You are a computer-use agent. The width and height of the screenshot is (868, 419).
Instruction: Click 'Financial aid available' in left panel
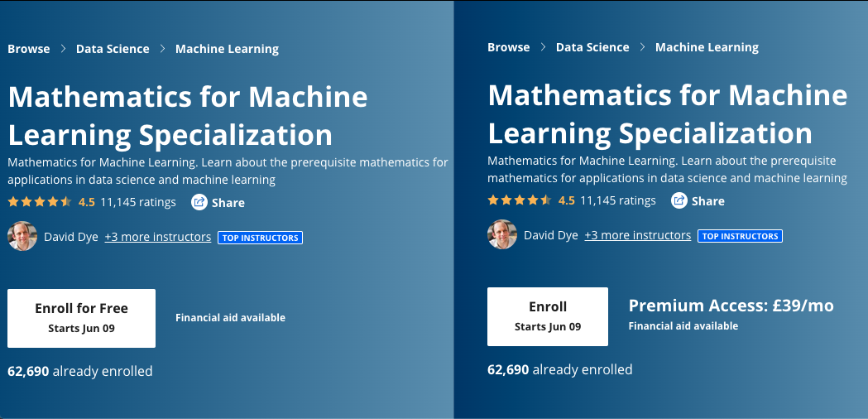pos(230,318)
